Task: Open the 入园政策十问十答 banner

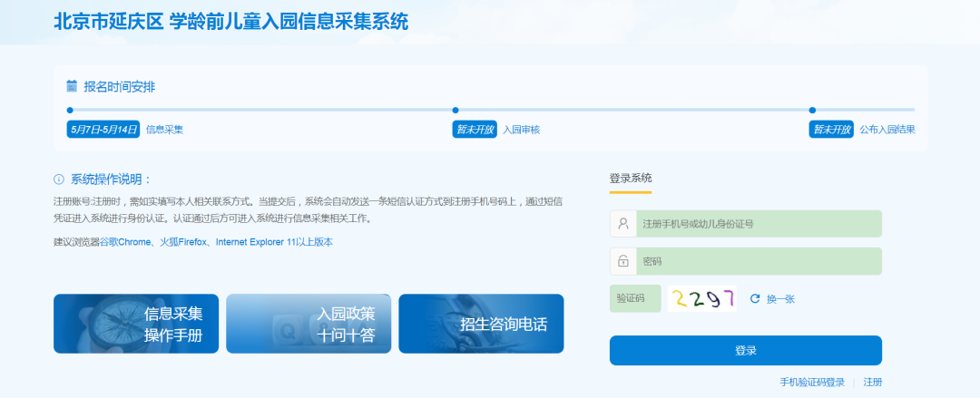Action: tap(309, 324)
